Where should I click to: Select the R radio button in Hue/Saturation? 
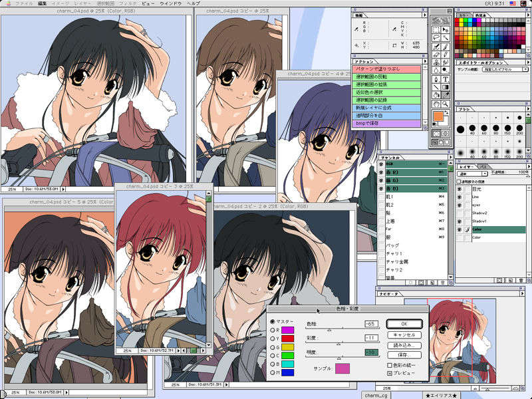click(273, 330)
